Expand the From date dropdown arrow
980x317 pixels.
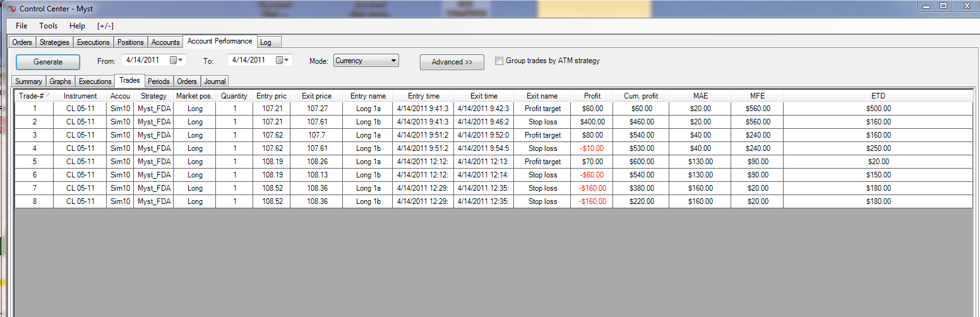[182, 60]
